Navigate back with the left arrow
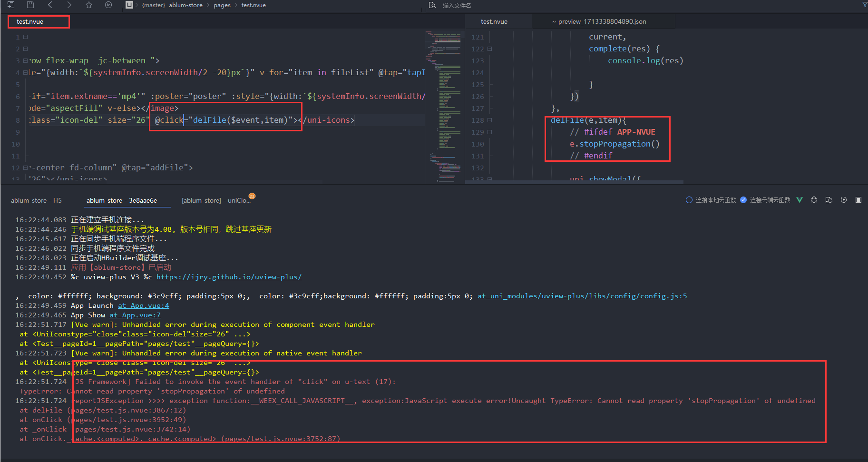 [50, 5]
